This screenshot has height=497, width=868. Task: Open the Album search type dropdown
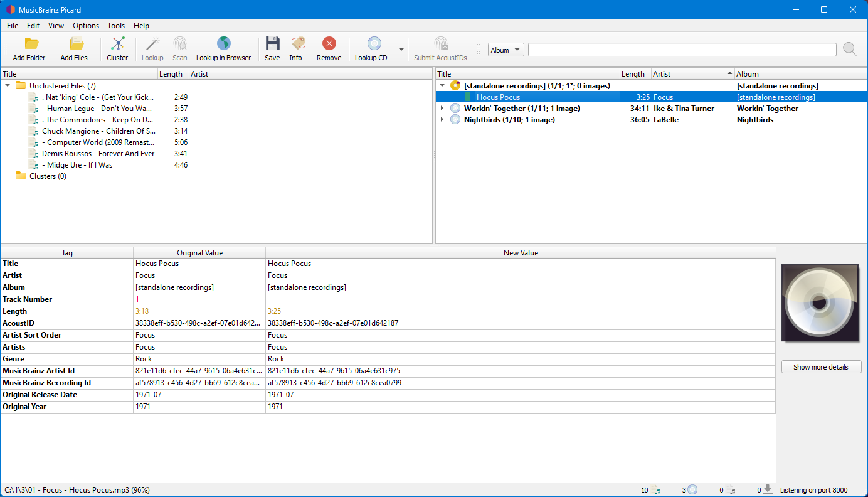click(505, 50)
